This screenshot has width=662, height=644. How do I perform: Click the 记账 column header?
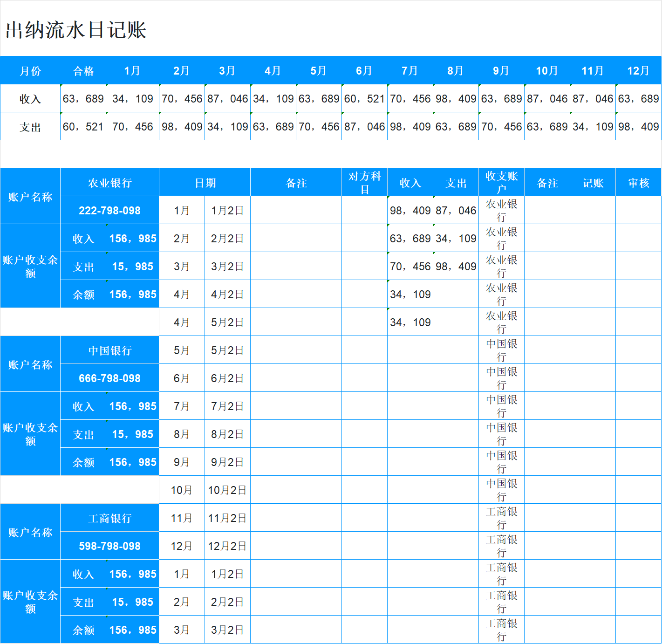click(593, 182)
